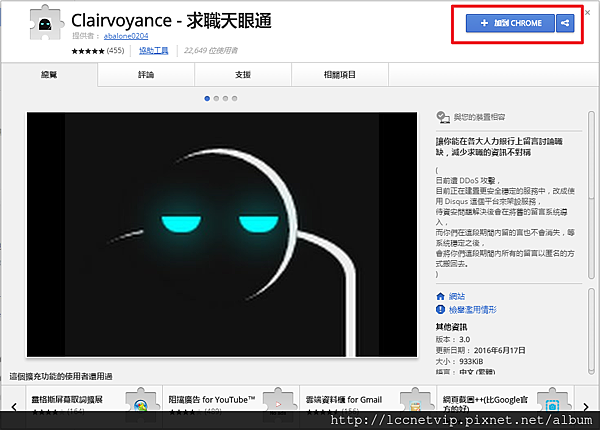Viewport: 600px width, 430px height.
Task: Click the 22,649 位使用者 user count text
Action: click(211, 50)
